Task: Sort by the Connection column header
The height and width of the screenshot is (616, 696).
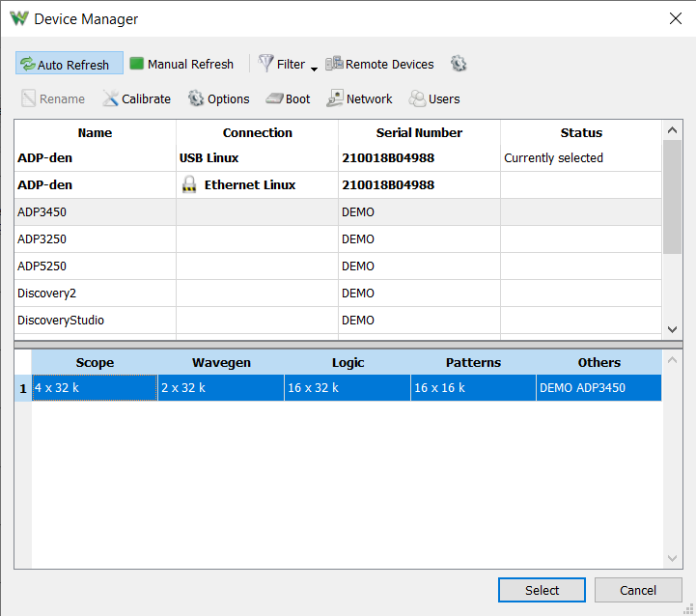Action: pyautogui.click(x=258, y=132)
